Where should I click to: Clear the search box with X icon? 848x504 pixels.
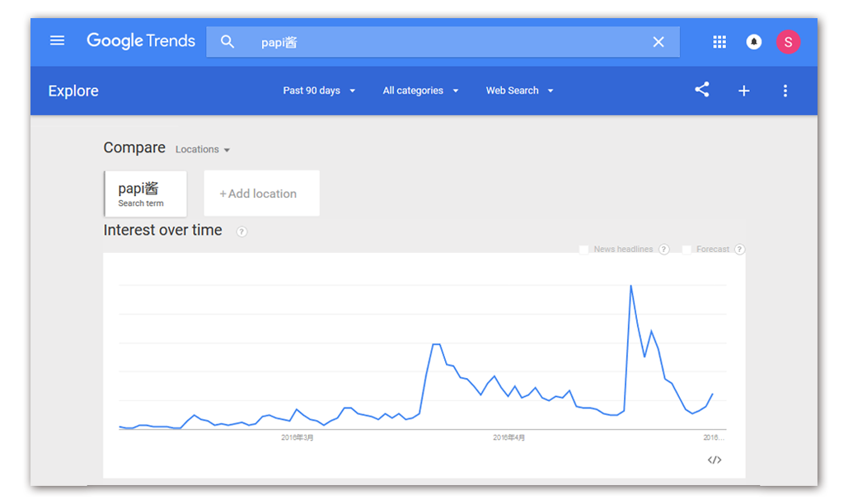pos(658,42)
